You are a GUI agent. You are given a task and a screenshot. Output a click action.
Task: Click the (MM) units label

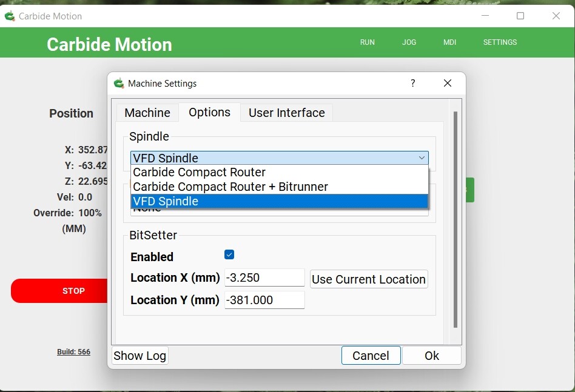[x=74, y=228]
